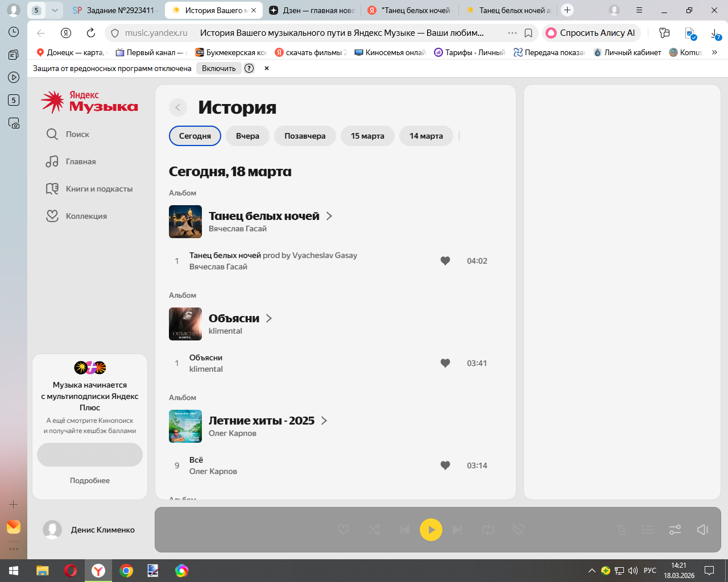Open a new browser tab with plus
728x582 pixels.
point(567,10)
